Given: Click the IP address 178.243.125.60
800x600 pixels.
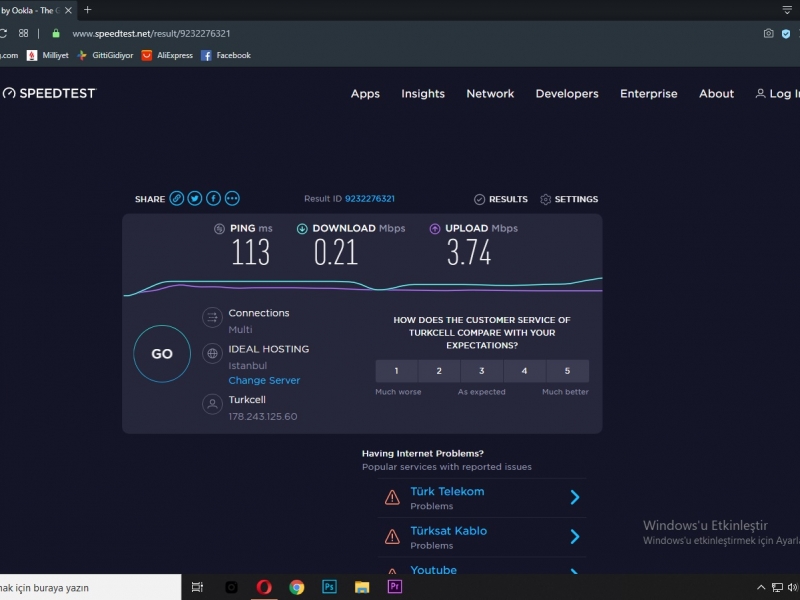Looking at the screenshot, I should click(x=263, y=417).
